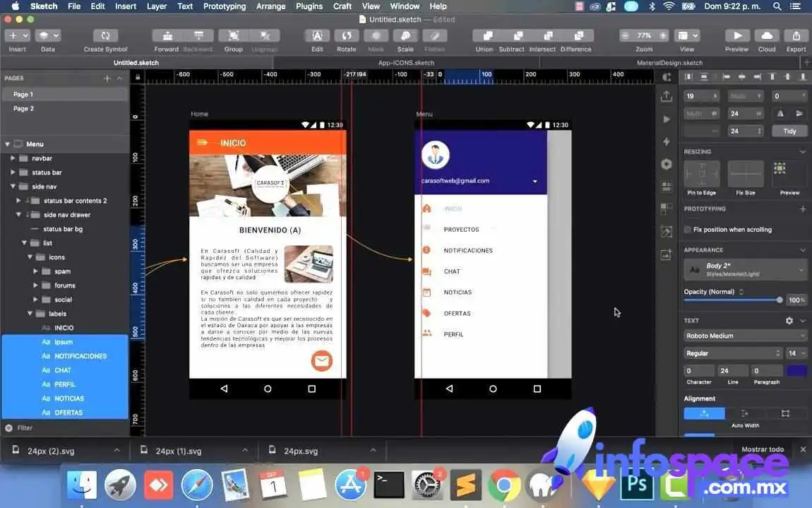Viewport: 812px width, 508px height.
Task: Click the font size field
Action: coord(796,353)
